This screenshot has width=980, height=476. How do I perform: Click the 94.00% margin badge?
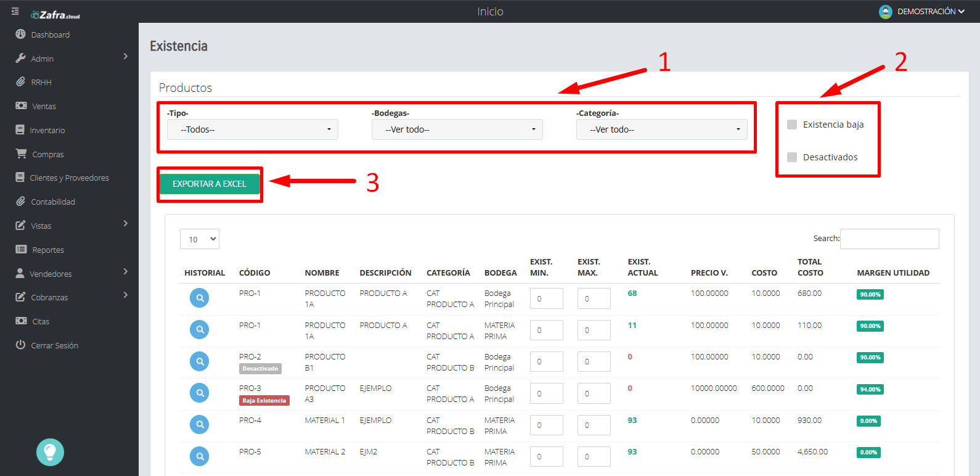coord(870,389)
